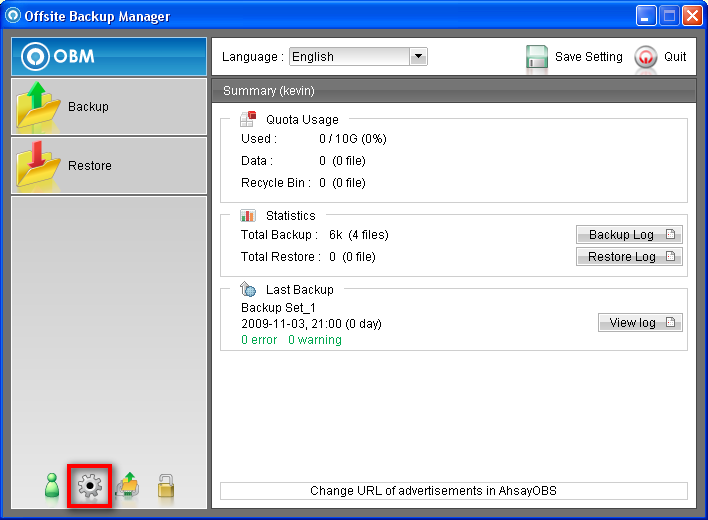Click the OBM logo banner
Viewport: 708px width, 520px height.
click(x=108, y=56)
